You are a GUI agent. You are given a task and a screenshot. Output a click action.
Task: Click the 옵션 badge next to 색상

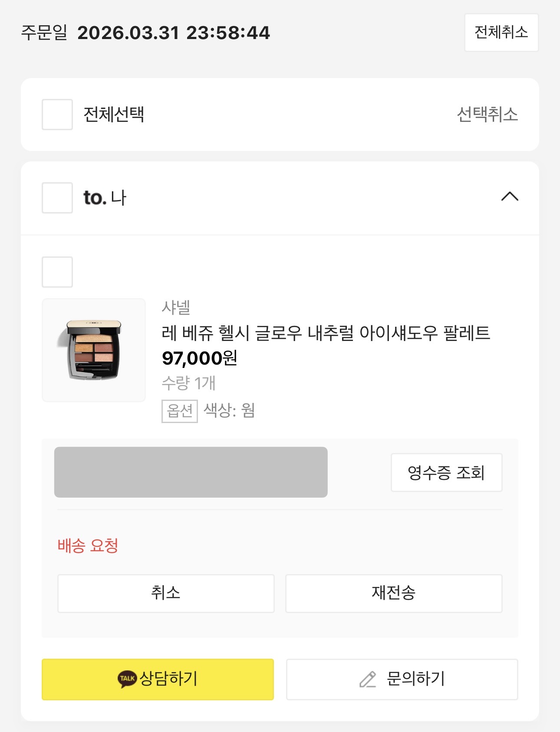[179, 411]
